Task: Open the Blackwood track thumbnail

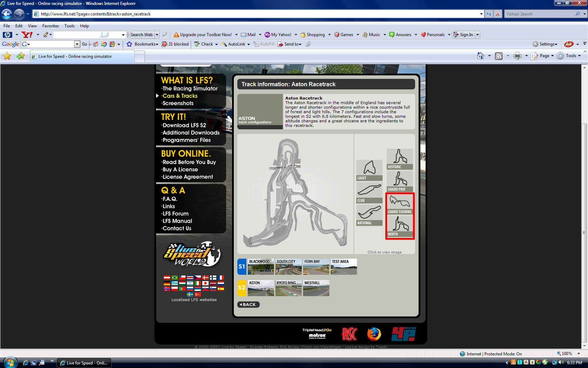Action: click(261, 267)
